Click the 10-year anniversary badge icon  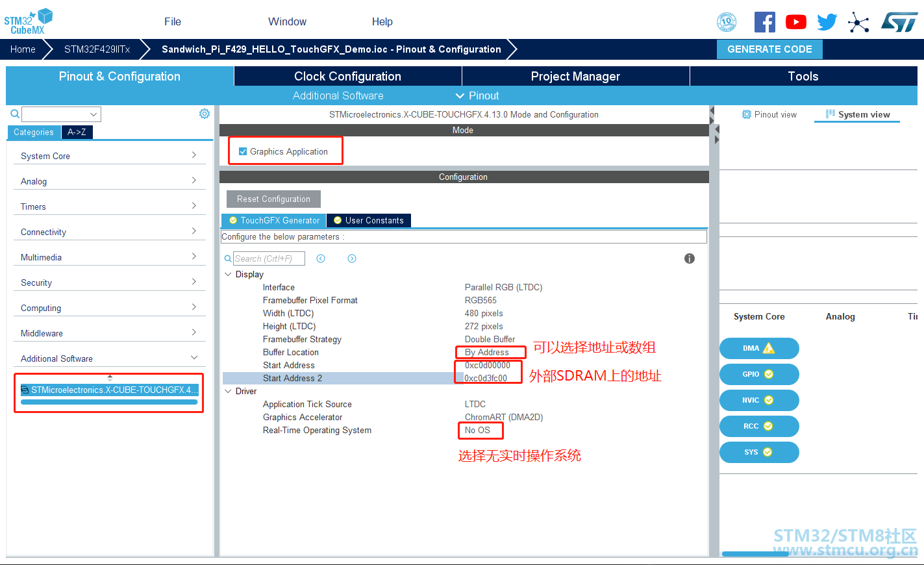(x=727, y=22)
